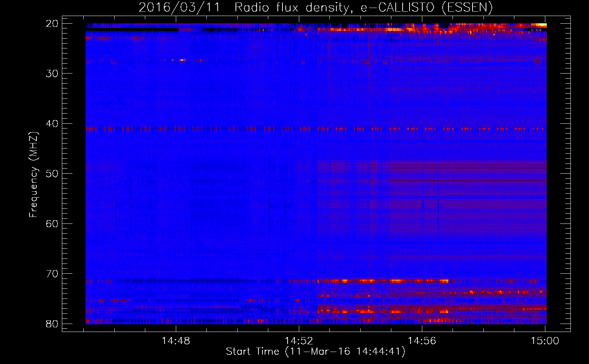This screenshot has width=589, height=364.
Task: Click the 14:52 time tick label
Action: tap(299, 341)
